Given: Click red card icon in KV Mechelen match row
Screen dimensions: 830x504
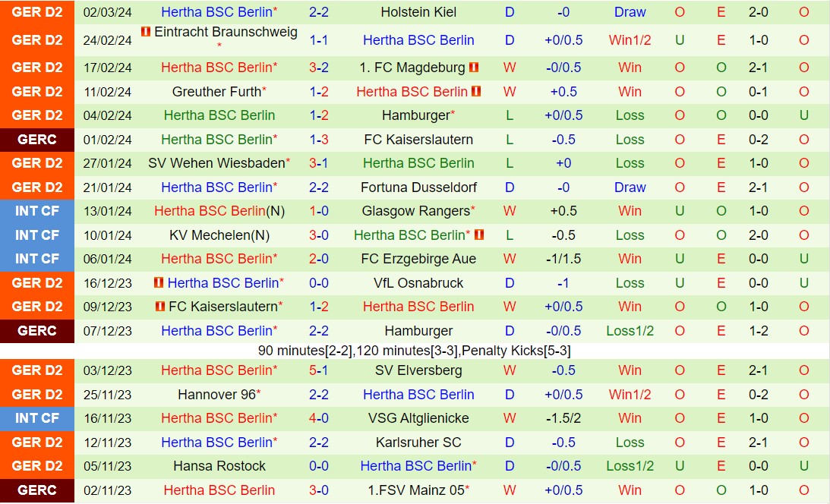Looking at the screenshot, I should 478,235.
